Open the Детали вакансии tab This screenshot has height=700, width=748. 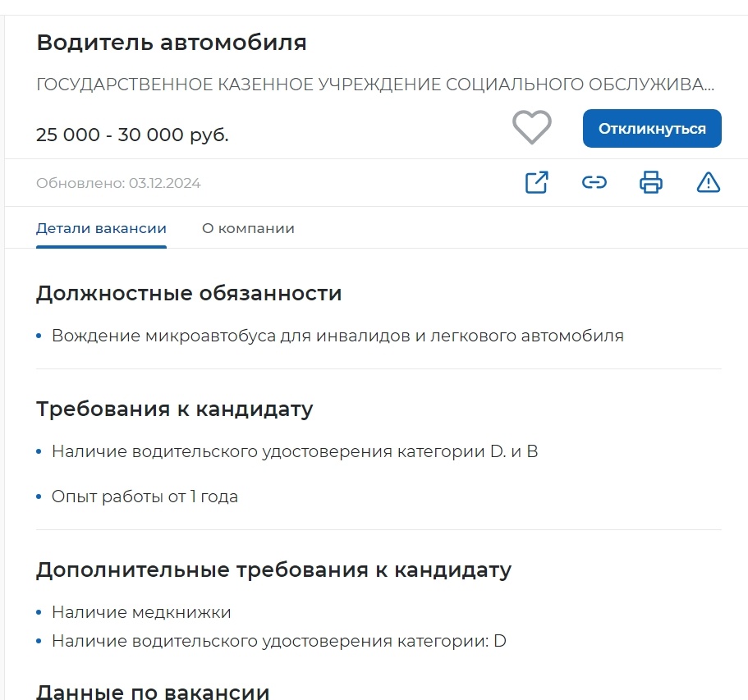(101, 228)
